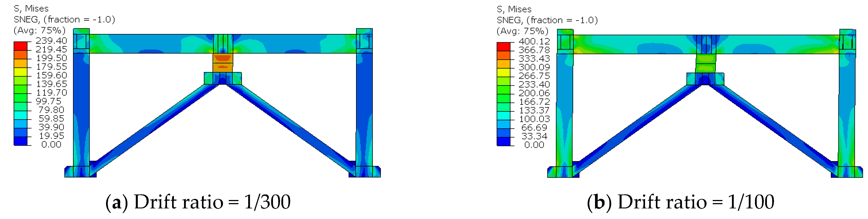Select the legend value '66.69'
The image size is (868, 219).
point(534,128)
